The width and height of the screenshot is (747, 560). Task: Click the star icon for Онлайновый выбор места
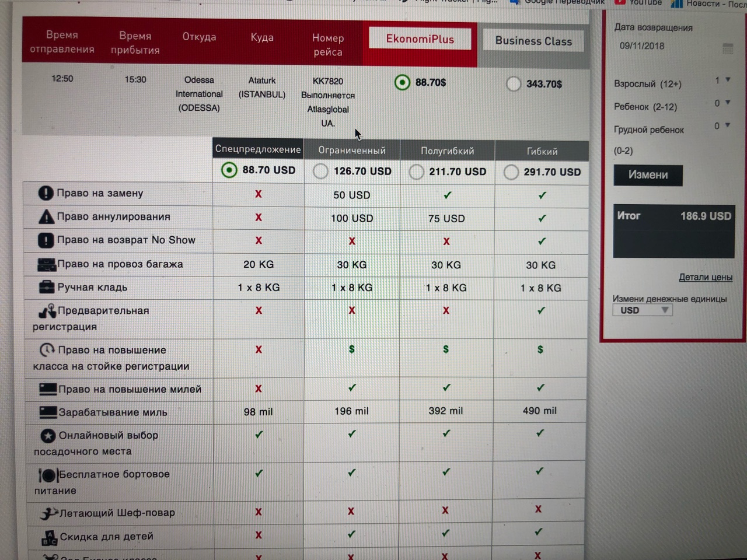click(48, 436)
